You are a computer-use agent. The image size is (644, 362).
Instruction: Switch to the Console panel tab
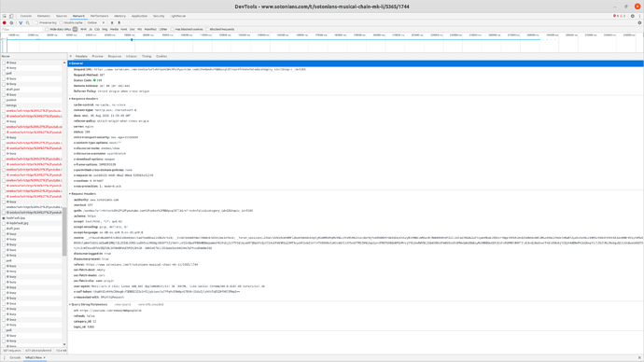click(x=26, y=16)
